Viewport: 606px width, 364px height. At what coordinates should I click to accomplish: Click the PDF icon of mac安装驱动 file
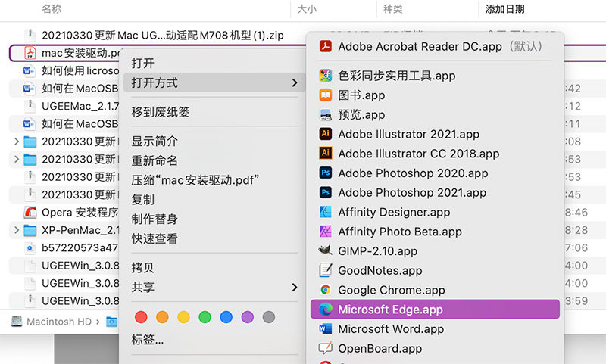(x=30, y=53)
